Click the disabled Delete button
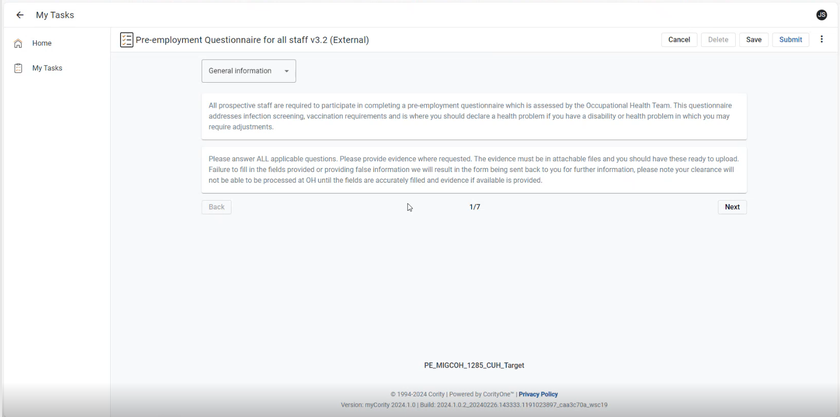840x417 pixels. point(718,40)
